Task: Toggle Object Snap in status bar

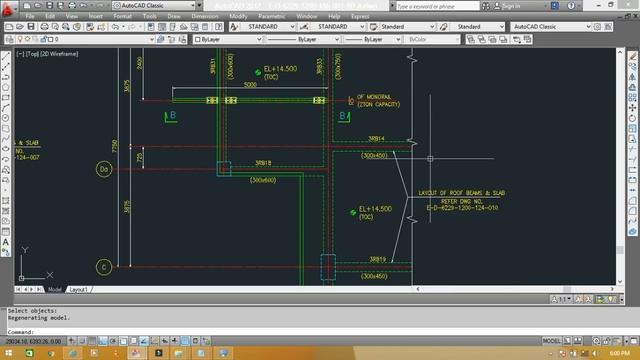Action: [x=123, y=341]
